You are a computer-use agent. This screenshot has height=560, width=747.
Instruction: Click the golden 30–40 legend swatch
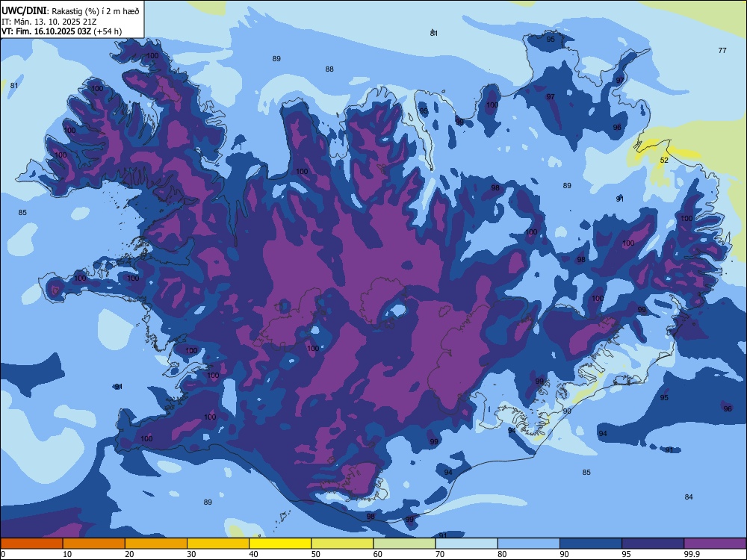(218, 544)
